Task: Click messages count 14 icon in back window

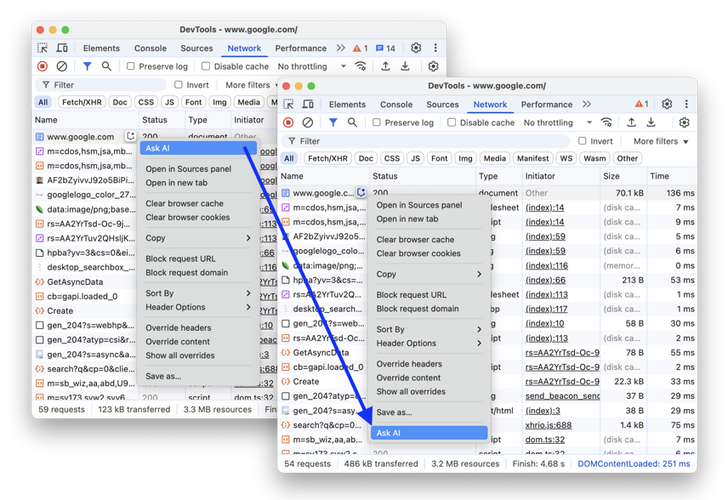Action: click(385, 48)
